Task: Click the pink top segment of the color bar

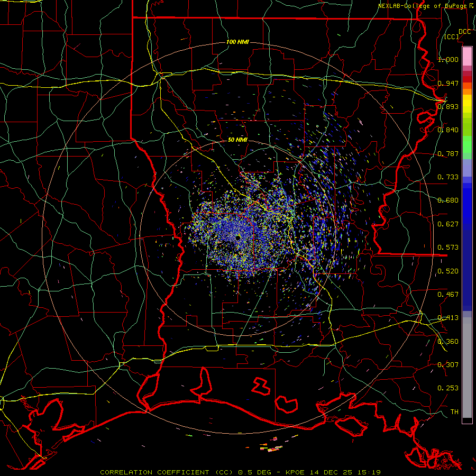Action: (x=467, y=56)
